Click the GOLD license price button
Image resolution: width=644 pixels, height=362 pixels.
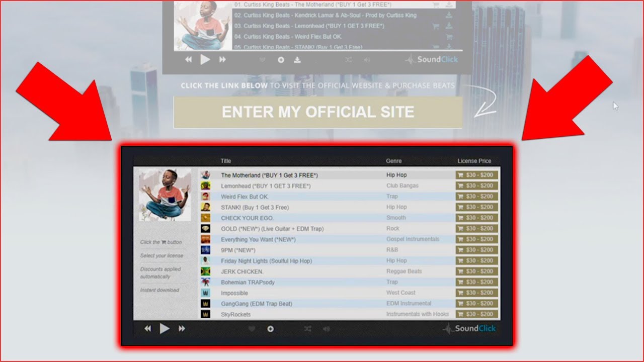point(477,229)
